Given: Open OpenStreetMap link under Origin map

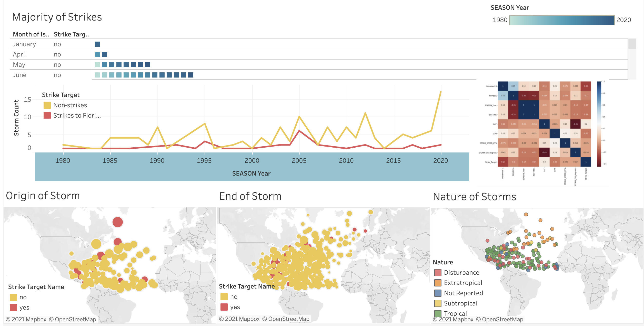Looking at the screenshot, I should tap(73, 319).
